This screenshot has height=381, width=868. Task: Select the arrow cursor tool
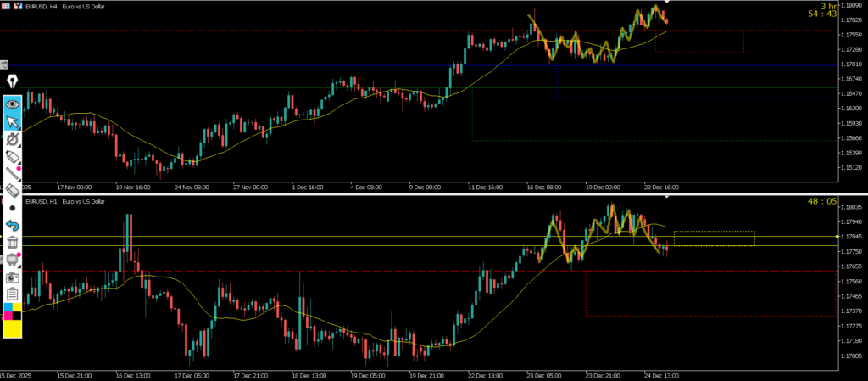13,122
